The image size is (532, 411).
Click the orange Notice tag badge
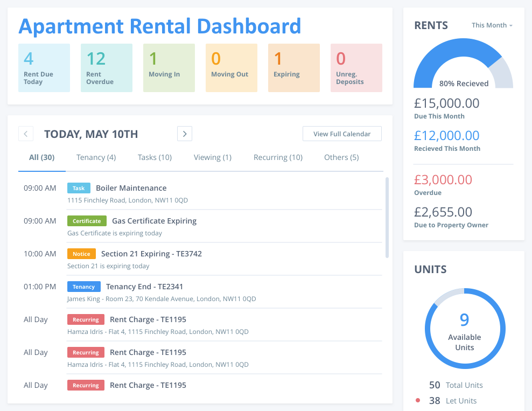click(81, 254)
